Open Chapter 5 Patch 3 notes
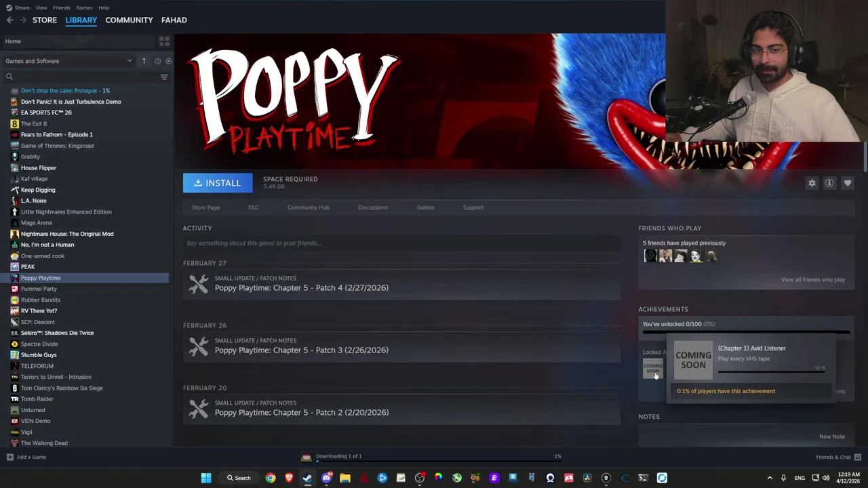Screen dimensions: 868x488 point(302,350)
